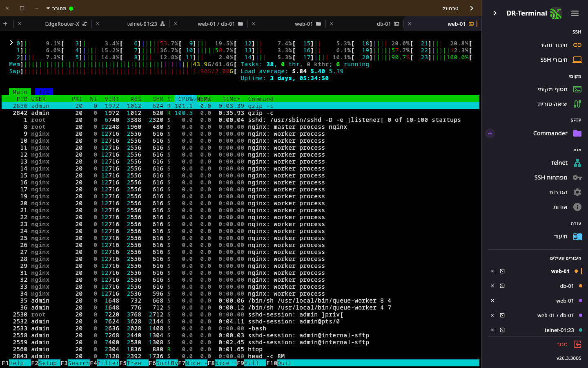Screen dimensions: 588x368
Task: Select htop I/O tab
Action: tap(44, 92)
